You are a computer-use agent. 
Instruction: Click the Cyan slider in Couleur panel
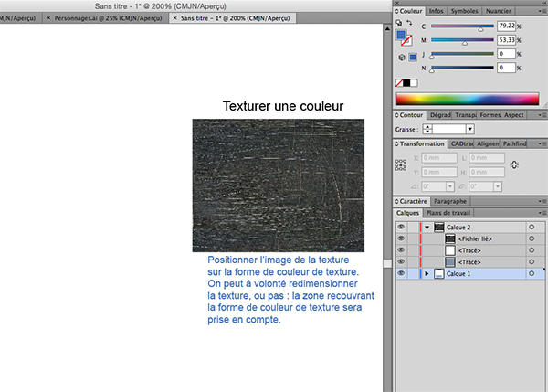[x=461, y=27]
